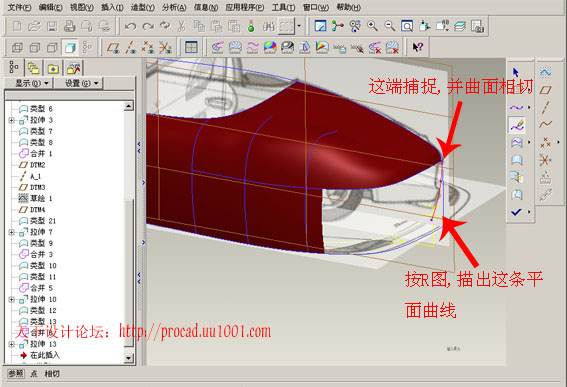This screenshot has width=567, height=387.
Task: Click the Zoom out magnifier icon
Action: click(x=389, y=26)
